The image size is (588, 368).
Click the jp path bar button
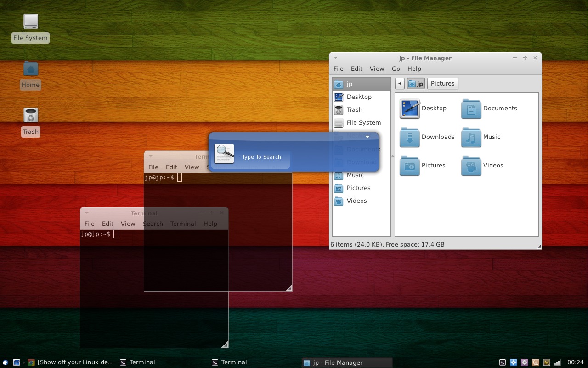[x=416, y=83]
